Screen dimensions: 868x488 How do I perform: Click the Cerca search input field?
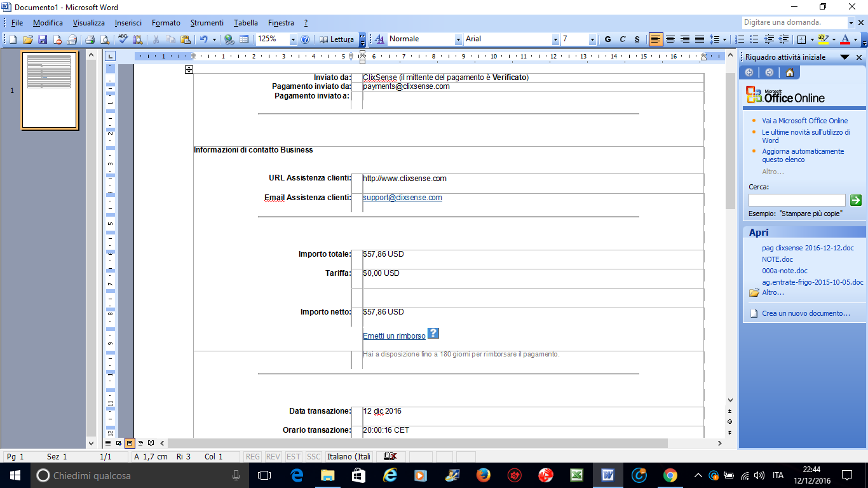pos(797,200)
